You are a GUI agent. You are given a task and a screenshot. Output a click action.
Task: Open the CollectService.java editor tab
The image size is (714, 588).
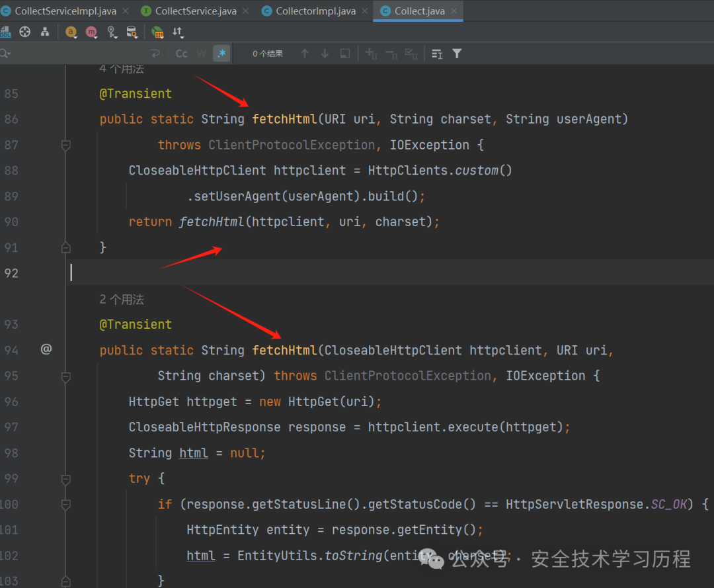point(195,11)
